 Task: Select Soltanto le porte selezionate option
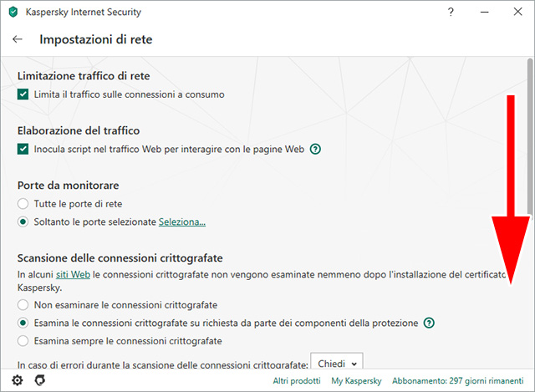pos(23,222)
